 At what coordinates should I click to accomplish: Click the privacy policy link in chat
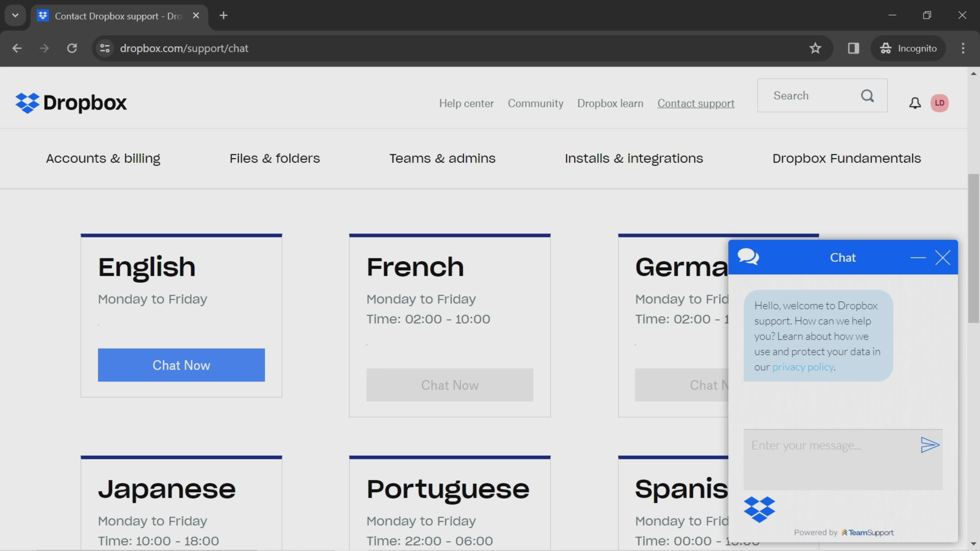pyautogui.click(x=802, y=367)
